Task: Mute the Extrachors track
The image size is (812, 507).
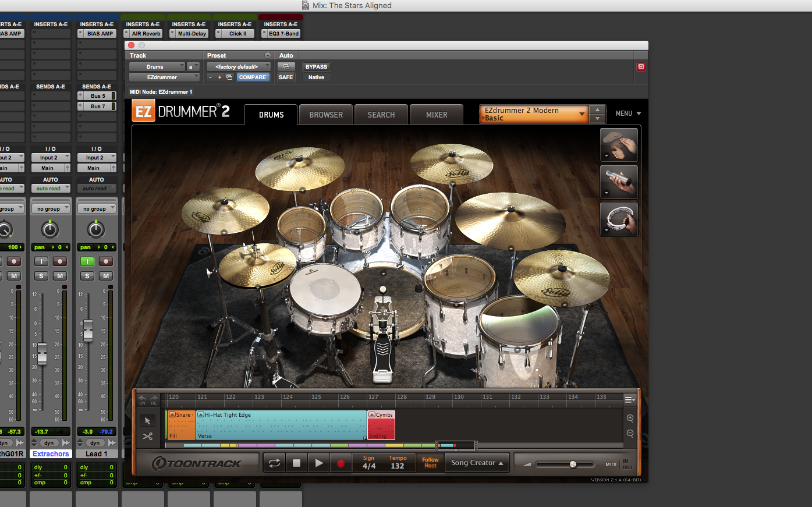Action: coord(59,276)
